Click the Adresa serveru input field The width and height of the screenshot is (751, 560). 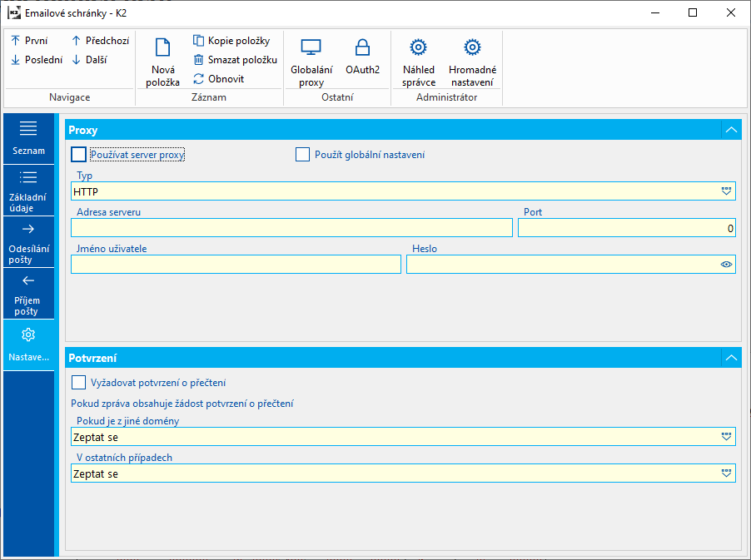point(291,228)
